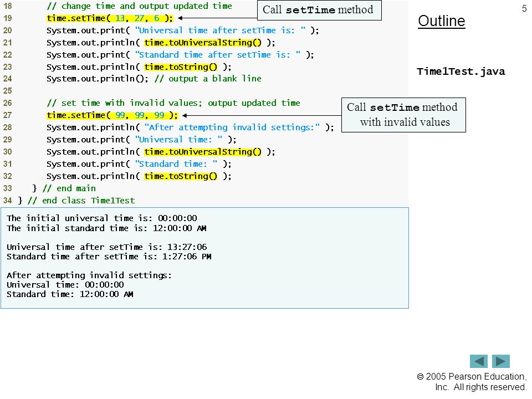532x399 pixels.
Task: Click the output a blank line comment
Action: pyautogui.click(x=208, y=79)
